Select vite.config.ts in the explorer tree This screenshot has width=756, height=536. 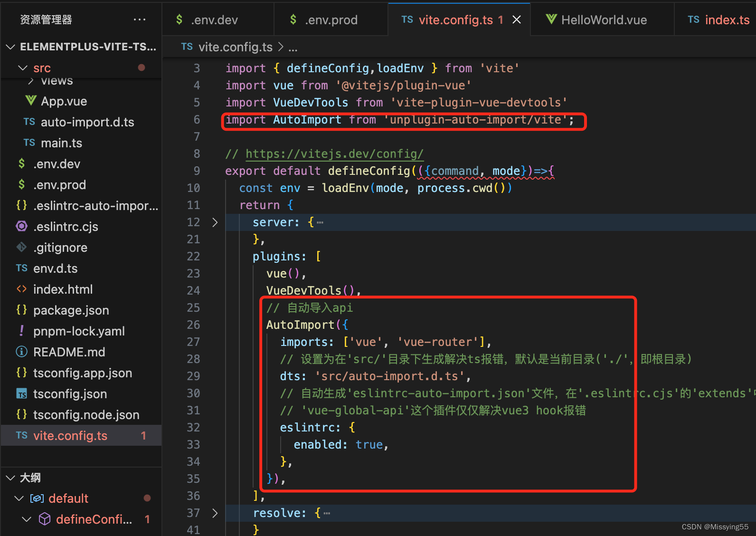click(x=81, y=435)
